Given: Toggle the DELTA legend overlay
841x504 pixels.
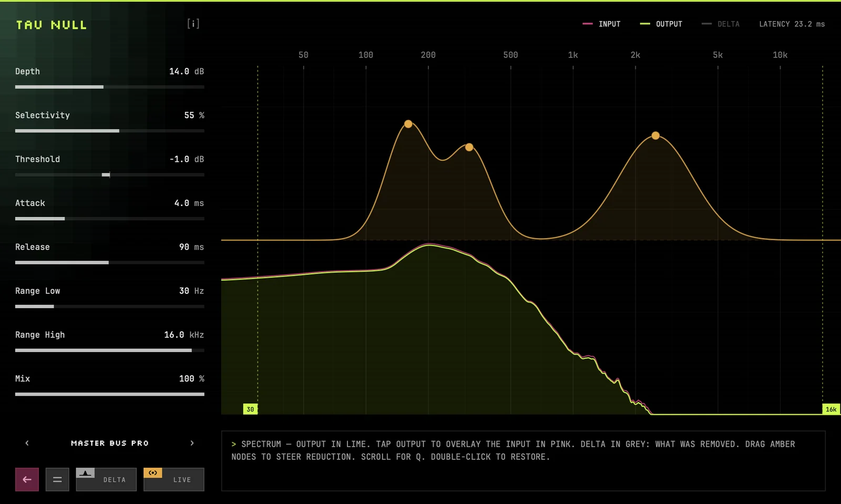Looking at the screenshot, I should [721, 24].
